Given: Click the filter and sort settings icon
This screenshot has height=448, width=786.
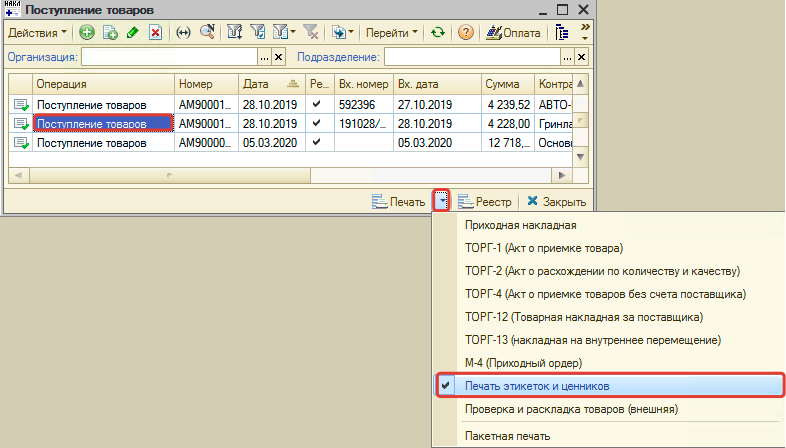Looking at the screenshot, I should [235, 33].
